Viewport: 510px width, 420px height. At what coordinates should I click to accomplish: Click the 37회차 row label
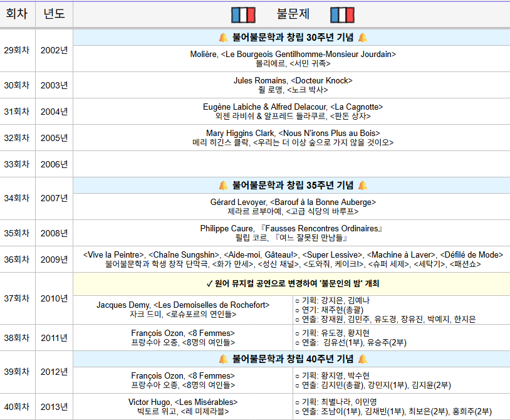click(x=18, y=298)
